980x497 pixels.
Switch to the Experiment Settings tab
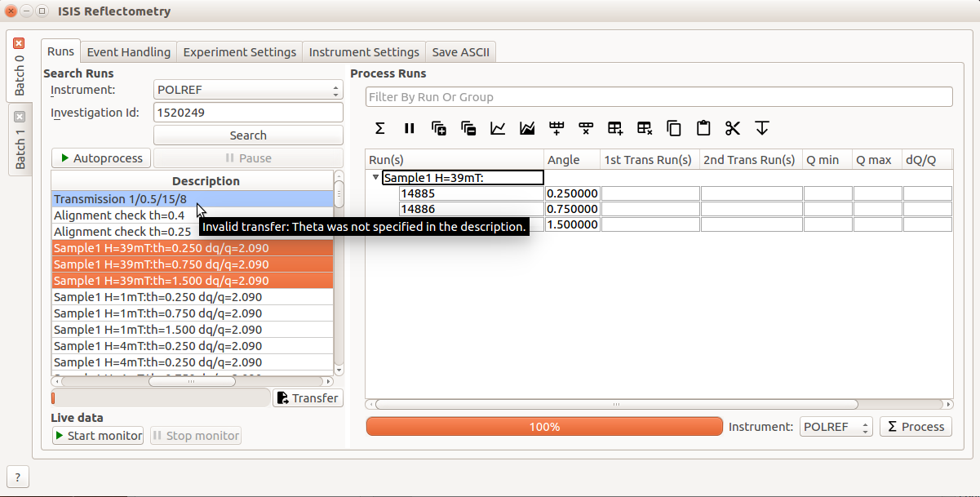click(239, 51)
